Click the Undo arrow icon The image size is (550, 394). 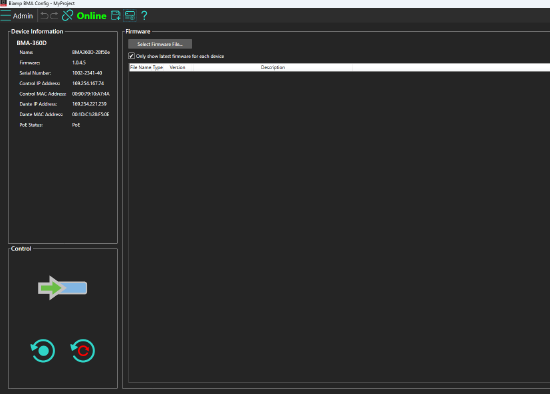point(44,16)
